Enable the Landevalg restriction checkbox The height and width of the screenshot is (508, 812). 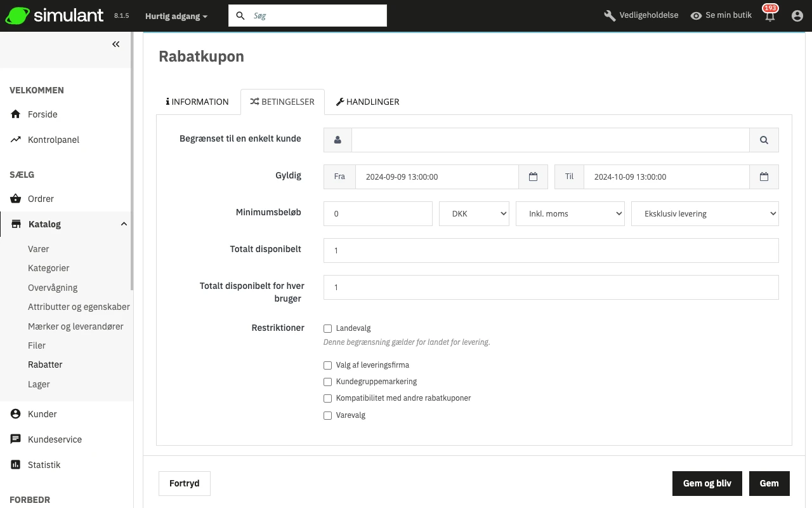(328, 328)
